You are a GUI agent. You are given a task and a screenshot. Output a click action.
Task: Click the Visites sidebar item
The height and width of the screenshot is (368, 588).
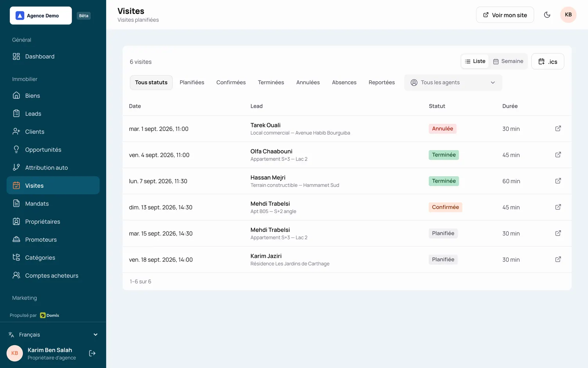coord(53,185)
